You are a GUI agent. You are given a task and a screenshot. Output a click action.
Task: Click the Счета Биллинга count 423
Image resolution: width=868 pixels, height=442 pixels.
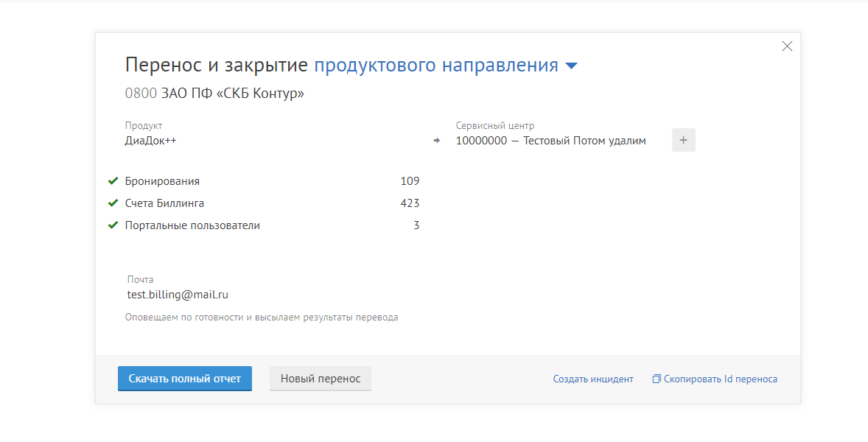410,203
